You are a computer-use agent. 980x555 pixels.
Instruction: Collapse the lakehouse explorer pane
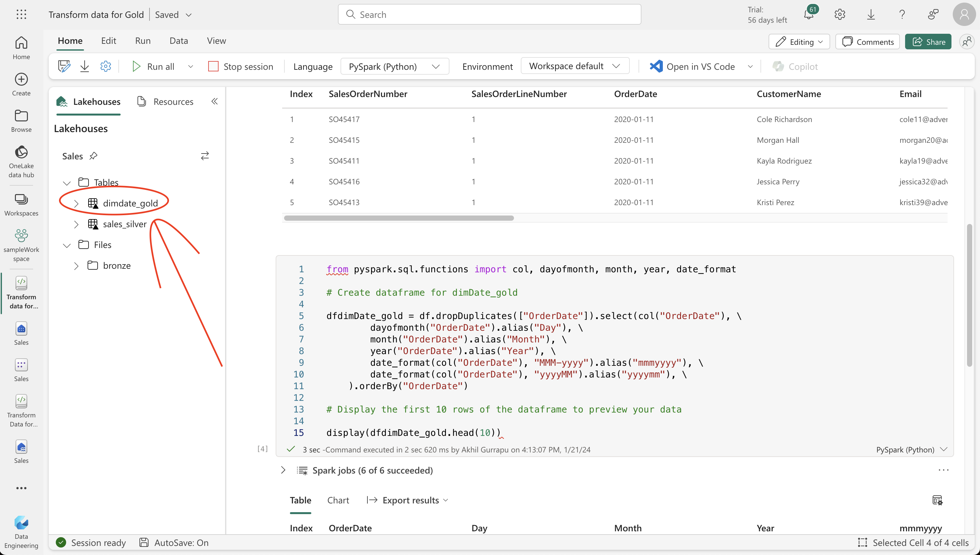[x=215, y=101]
